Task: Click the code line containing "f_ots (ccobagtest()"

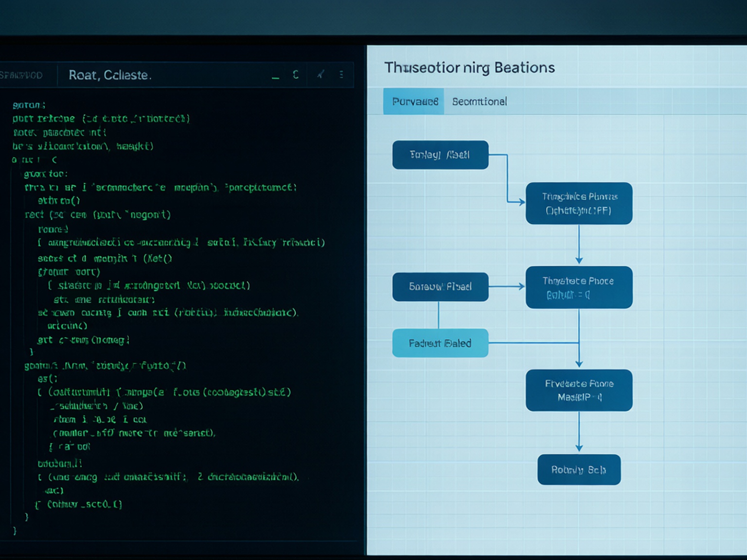Action: (x=164, y=392)
